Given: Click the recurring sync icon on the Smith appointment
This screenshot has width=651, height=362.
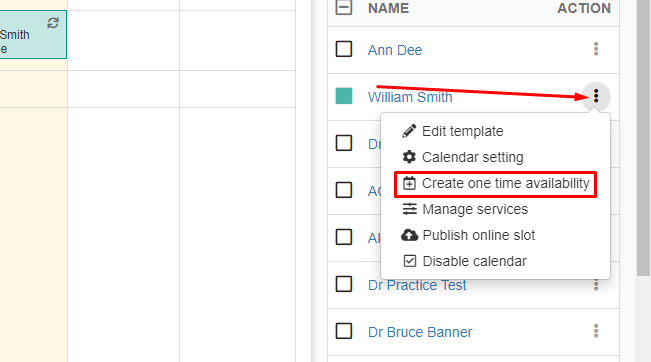Looking at the screenshot, I should click(x=53, y=23).
